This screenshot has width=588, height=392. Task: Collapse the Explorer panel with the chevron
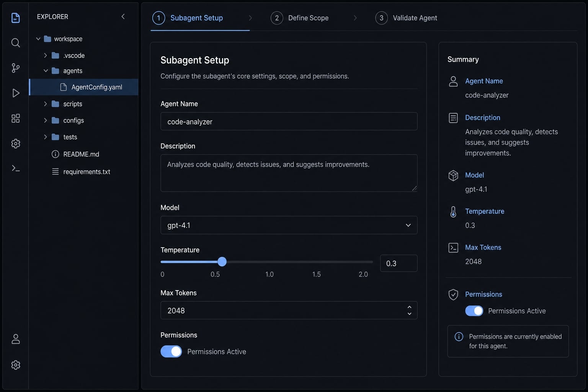(x=123, y=16)
